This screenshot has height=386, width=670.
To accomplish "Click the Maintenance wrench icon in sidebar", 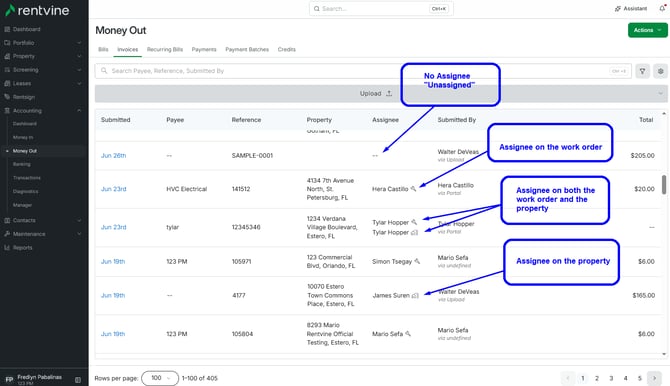I will (7, 234).
